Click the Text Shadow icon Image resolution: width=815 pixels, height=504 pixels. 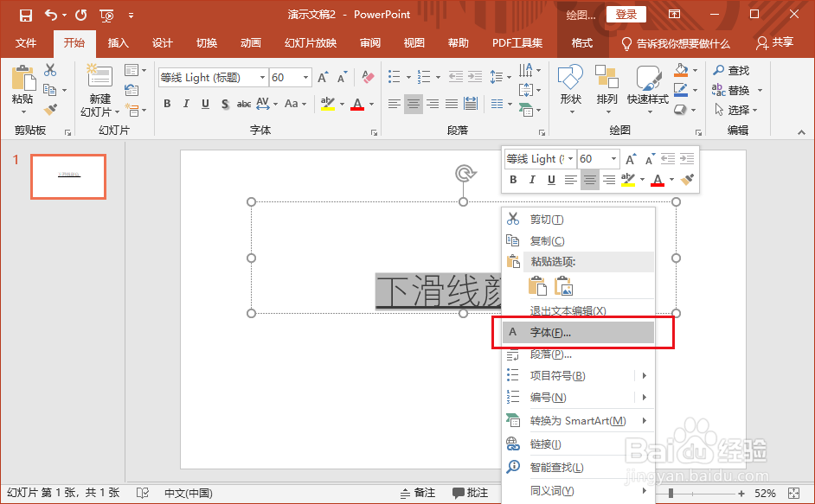coord(223,104)
